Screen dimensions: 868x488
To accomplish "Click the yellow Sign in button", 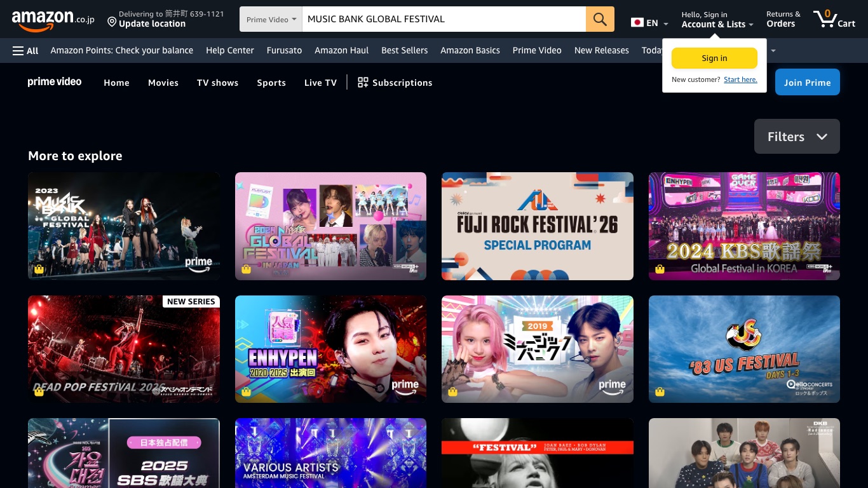I will (x=714, y=58).
